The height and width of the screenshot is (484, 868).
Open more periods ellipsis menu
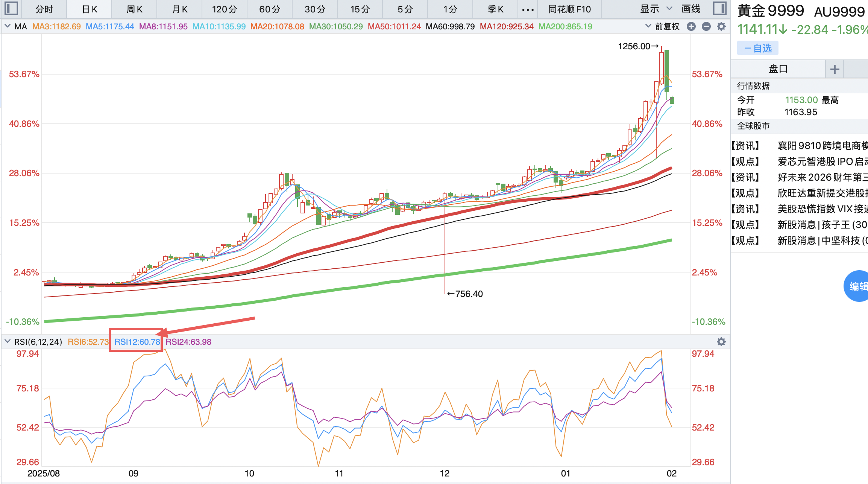tap(528, 9)
